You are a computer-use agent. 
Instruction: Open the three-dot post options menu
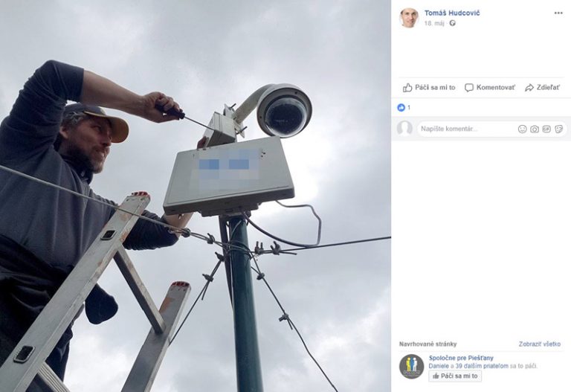pos(558,13)
